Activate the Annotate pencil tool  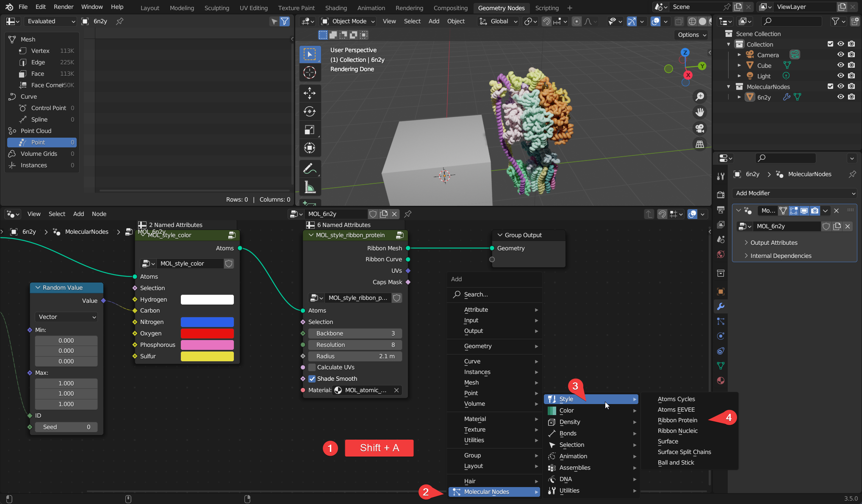(x=310, y=169)
